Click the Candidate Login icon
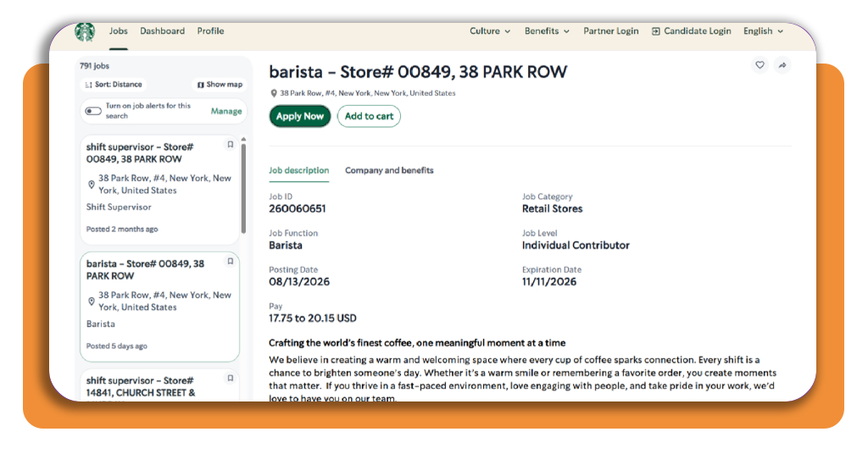Viewport: 868px width, 454px height. (x=655, y=31)
